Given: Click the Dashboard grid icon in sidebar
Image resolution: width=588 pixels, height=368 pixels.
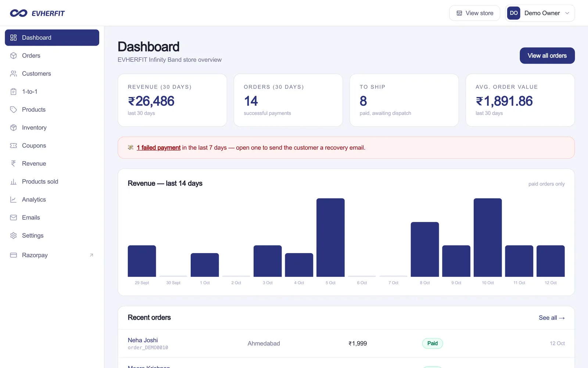Looking at the screenshot, I should [x=14, y=38].
